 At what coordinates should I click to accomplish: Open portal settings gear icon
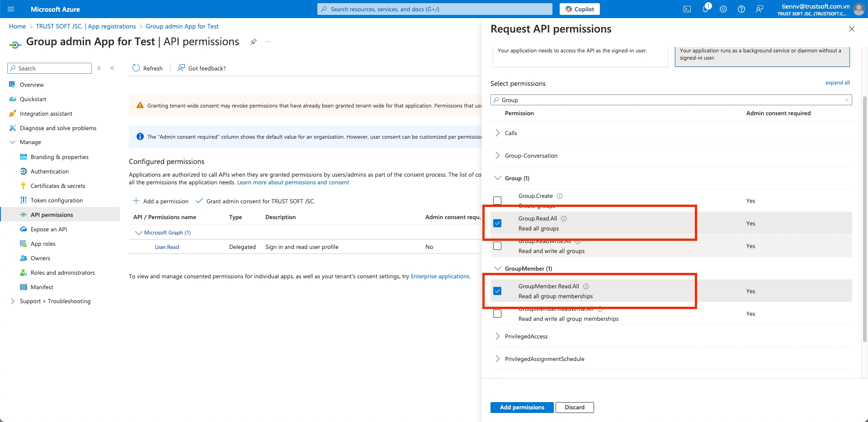(x=723, y=9)
